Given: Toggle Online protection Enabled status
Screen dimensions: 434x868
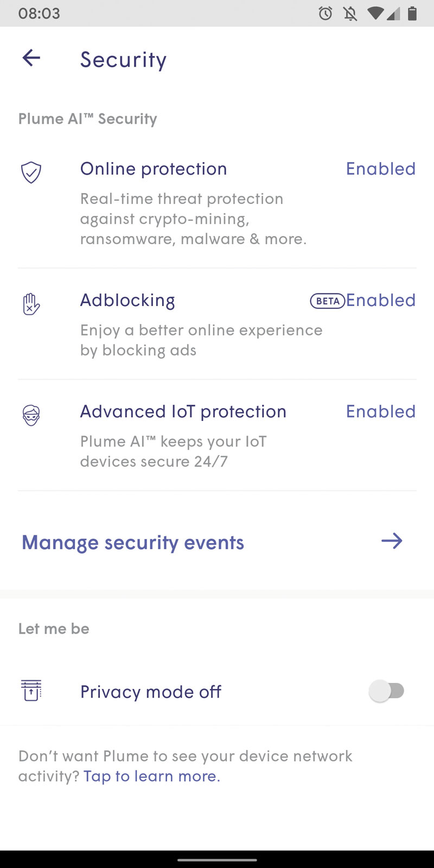Looking at the screenshot, I should pyautogui.click(x=381, y=169).
